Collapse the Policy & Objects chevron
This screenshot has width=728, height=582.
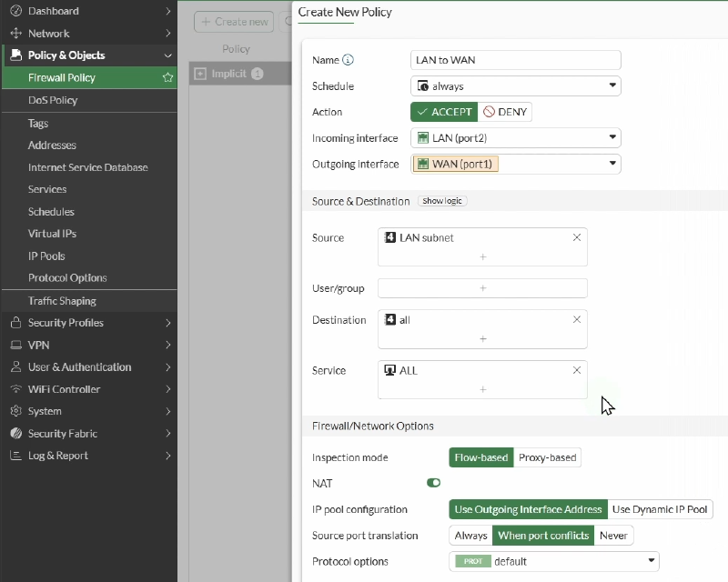click(168, 55)
